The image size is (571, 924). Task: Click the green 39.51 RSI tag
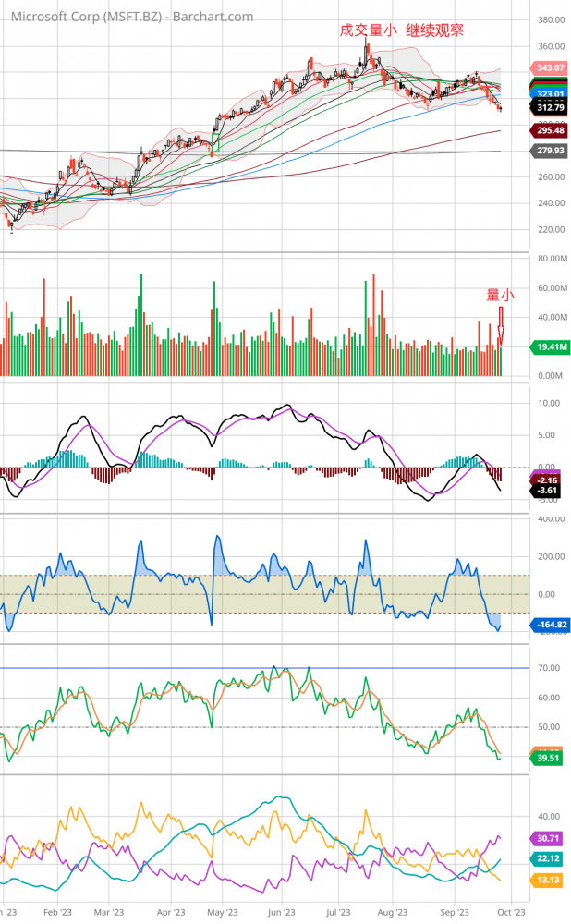pos(551,758)
